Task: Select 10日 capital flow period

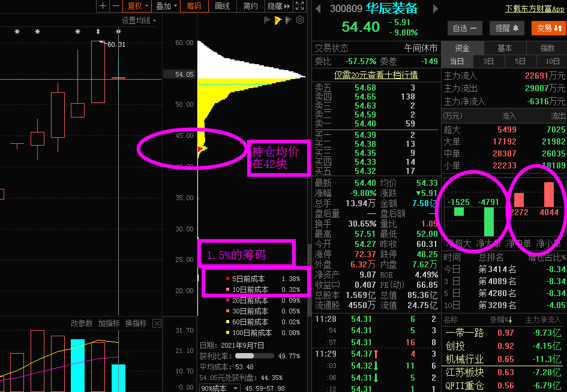Action: (x=552, y=61)
